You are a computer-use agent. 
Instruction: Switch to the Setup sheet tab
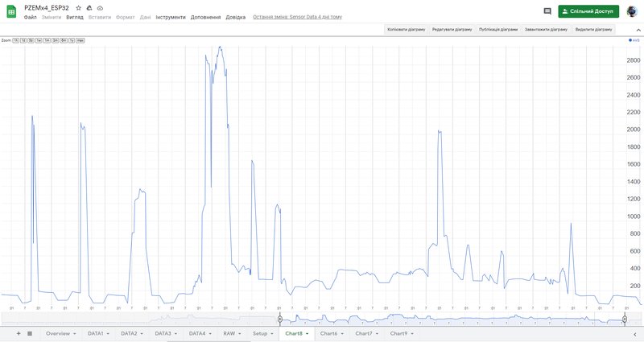tap(260, 333)
